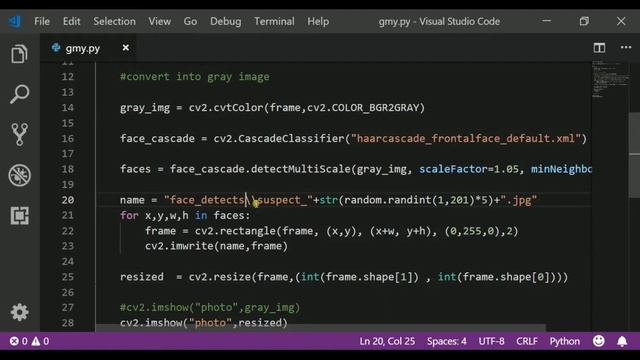
Task: Click the comment '#convert into gray image'
Action: [195, 77]
